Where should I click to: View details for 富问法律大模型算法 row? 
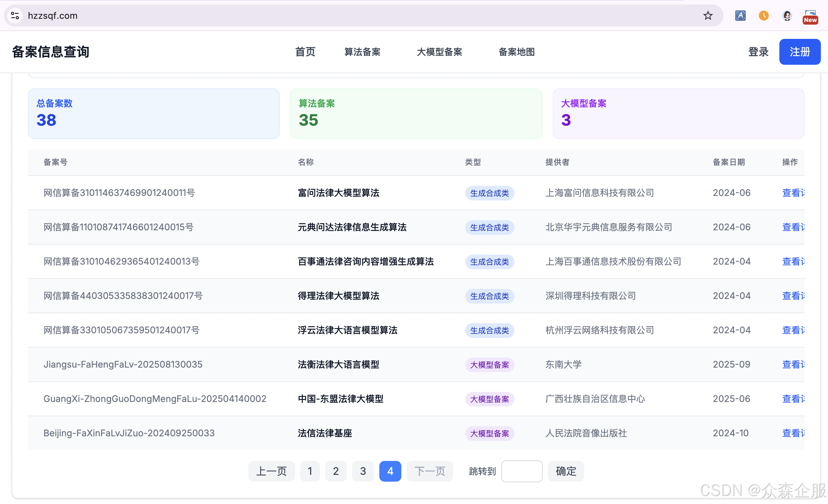click(793, 193)
